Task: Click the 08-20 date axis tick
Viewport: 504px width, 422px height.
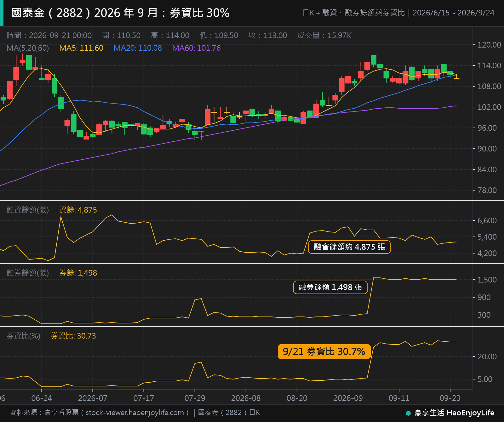Action: [x=297, y=398]
